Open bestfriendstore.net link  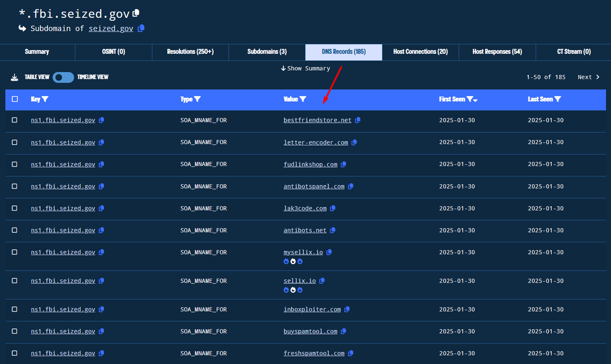point(318,121)
